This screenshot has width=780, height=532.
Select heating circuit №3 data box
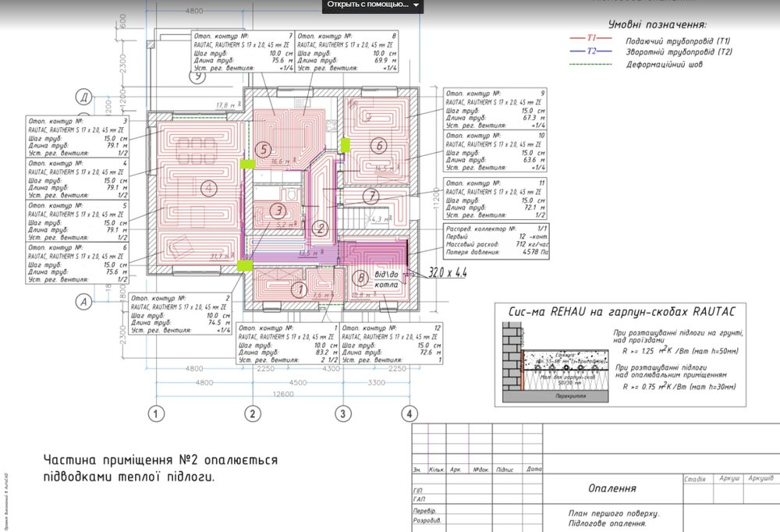point(77,137)
